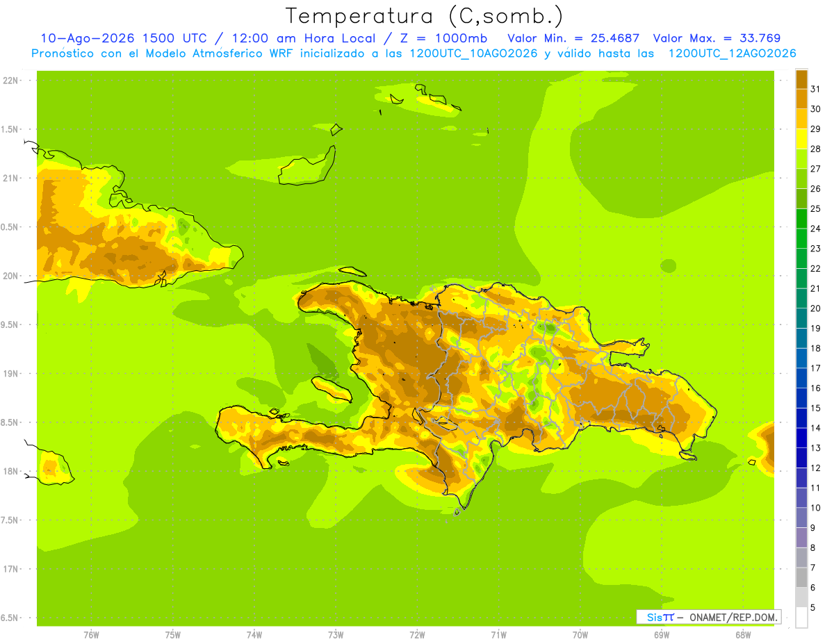Click the '19N' latitude label
The height and width of the screenshot is (644, 834).
[10, 374]
